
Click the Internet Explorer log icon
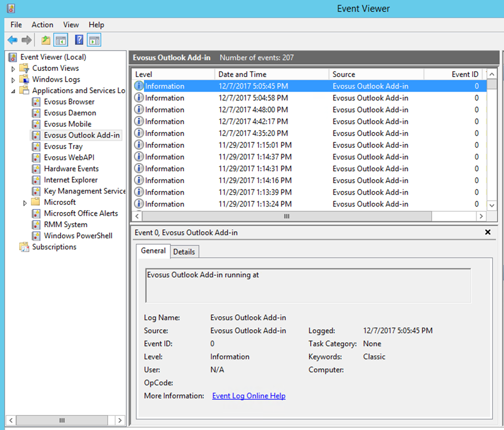click(36, 180)
